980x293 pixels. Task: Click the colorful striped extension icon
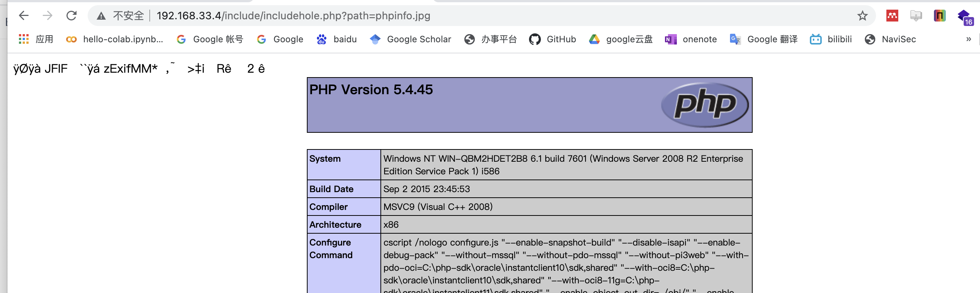pyautogui.click(x=939, y=16)
